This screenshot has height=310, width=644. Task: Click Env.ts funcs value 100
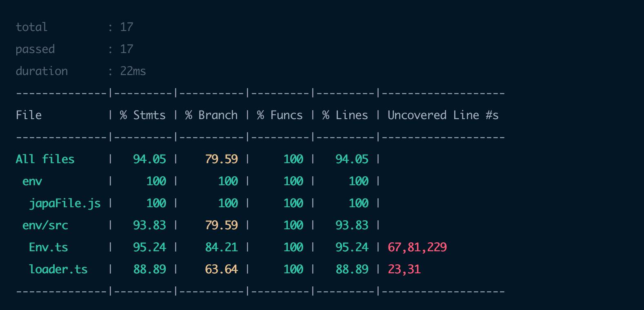(293, 247)
